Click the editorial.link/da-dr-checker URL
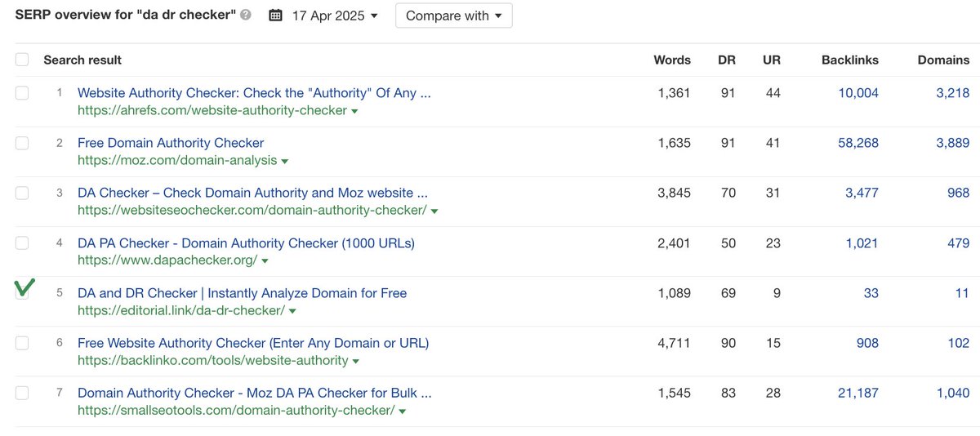The image size is (980, 436). (181, 310)
